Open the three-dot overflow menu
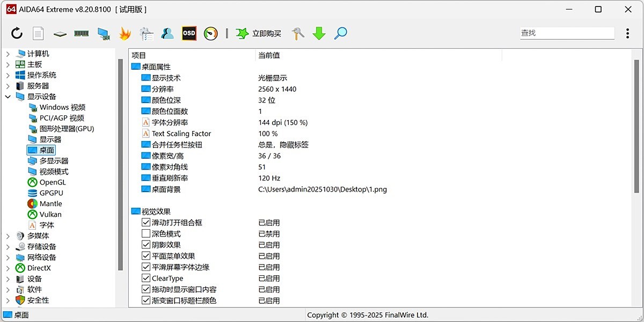This screenshot has width=644, height=322. tap(627, 33)
